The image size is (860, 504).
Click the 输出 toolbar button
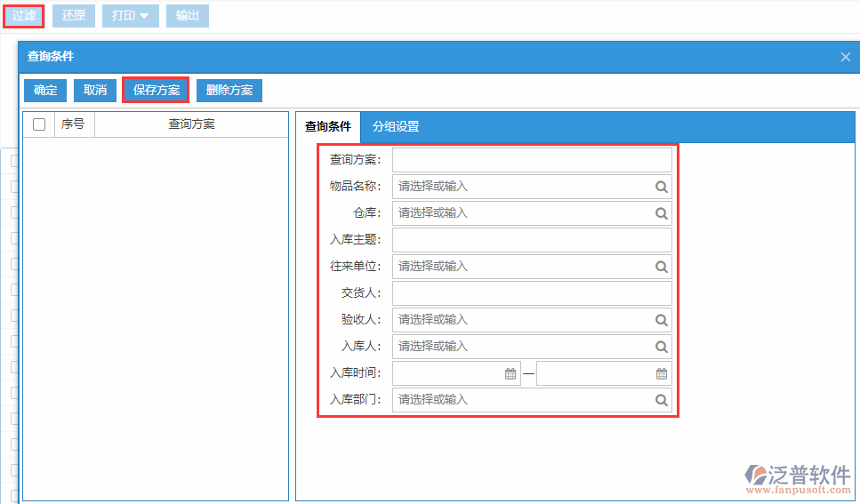tap(187, 16)
